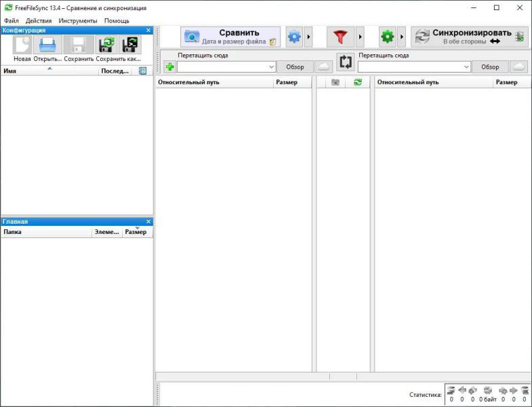Click FreeFileSync title bar app icon
Screen dimensions: 532x407
point(8,8)
